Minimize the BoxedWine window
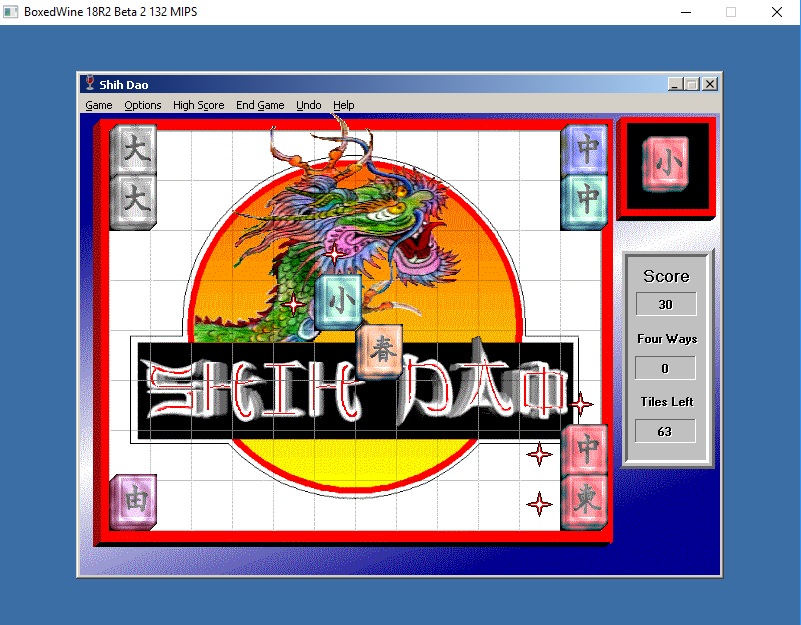 click(x=686, y=12)
